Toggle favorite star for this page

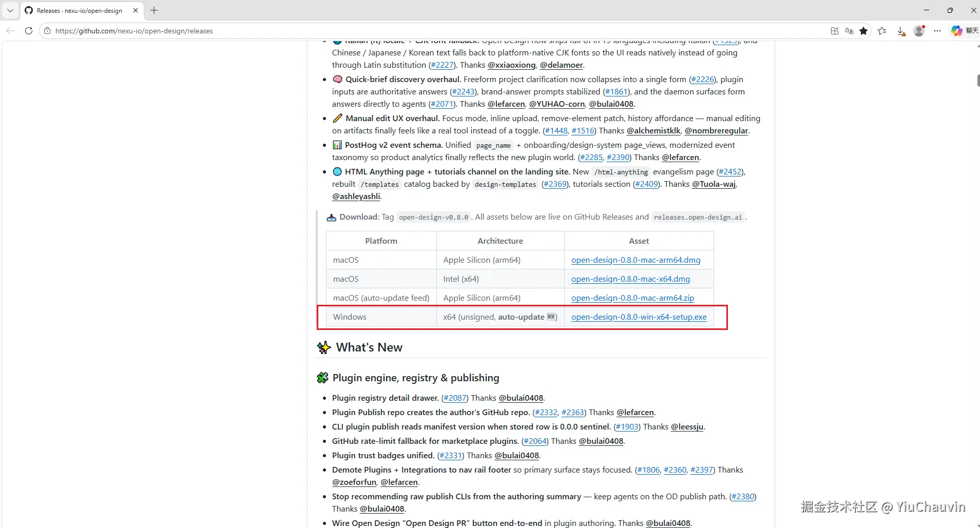(x=863, y=31)
